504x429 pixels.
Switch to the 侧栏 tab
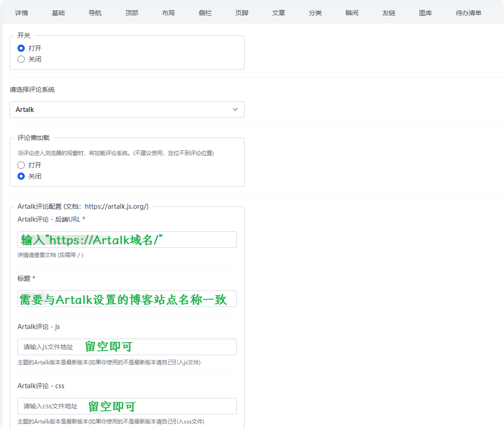click(205, 13)
